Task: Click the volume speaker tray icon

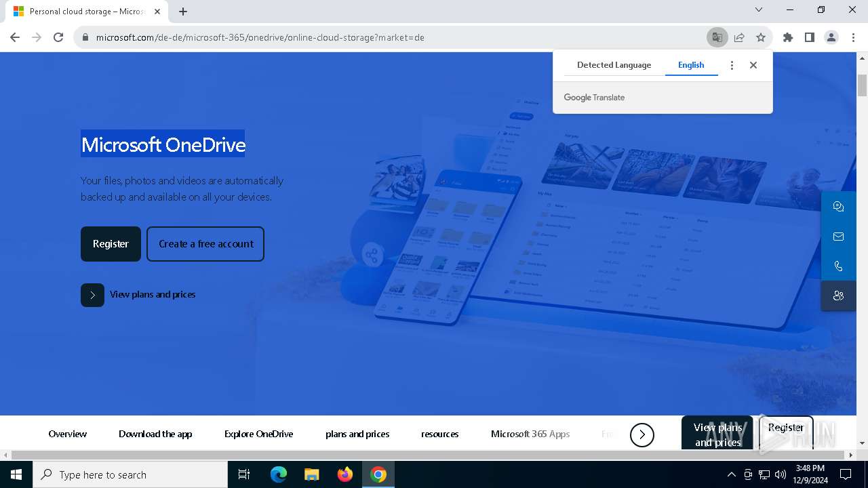Action: (781, 474)
